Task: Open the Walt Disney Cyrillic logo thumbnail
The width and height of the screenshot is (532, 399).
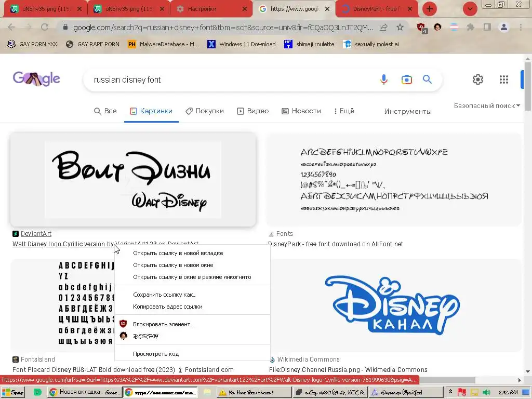Action: [133, 179]
